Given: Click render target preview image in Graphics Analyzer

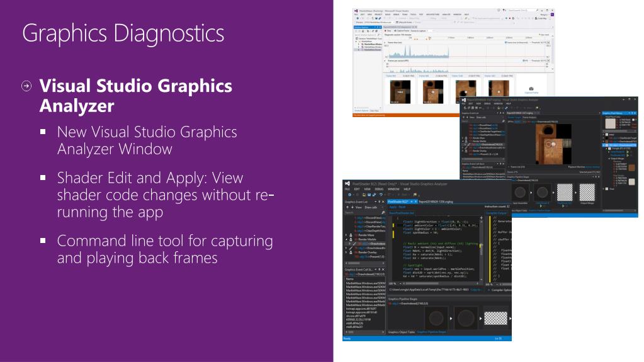Looking at the screenshot, I should tap(553, 144).
